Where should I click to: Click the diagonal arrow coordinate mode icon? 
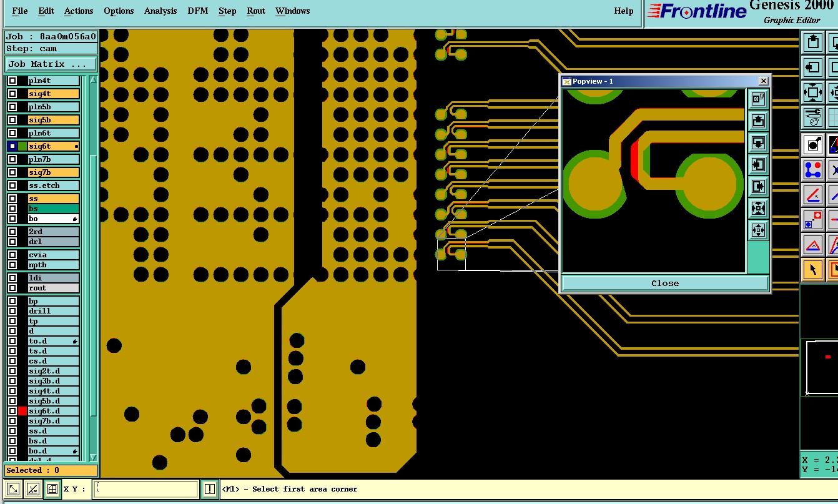click(x=13, y=489)
